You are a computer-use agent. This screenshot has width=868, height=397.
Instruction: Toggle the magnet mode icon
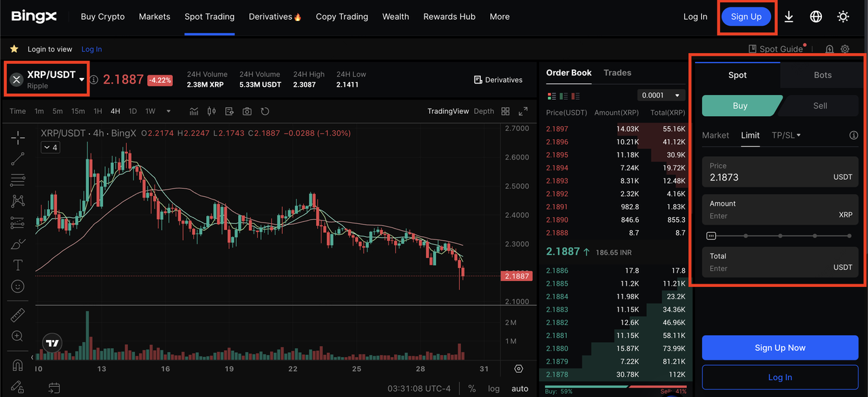click(x=18, y=365)
